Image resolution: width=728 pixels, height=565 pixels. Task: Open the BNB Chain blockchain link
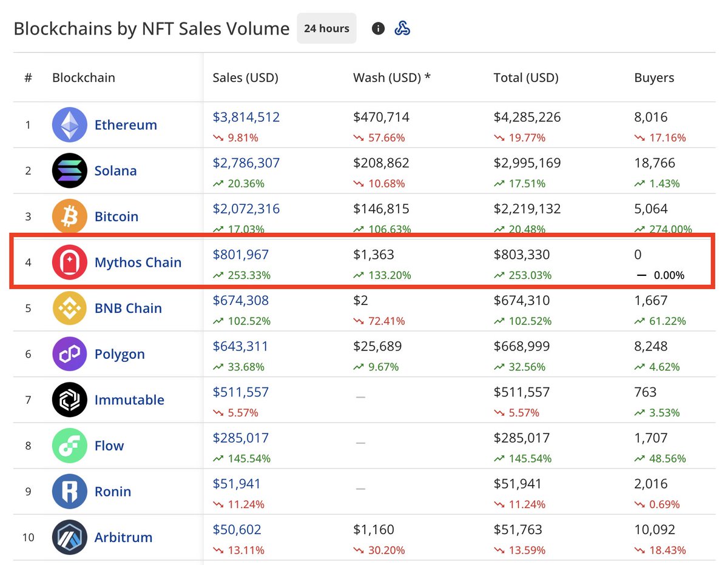(x=128, y=308)
